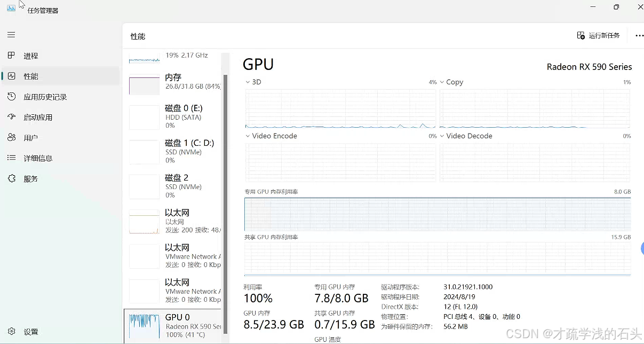Click the Settings (设置) gear icon
The height and width of the screenshot is (344, 644).
click(x=11, y=332)
